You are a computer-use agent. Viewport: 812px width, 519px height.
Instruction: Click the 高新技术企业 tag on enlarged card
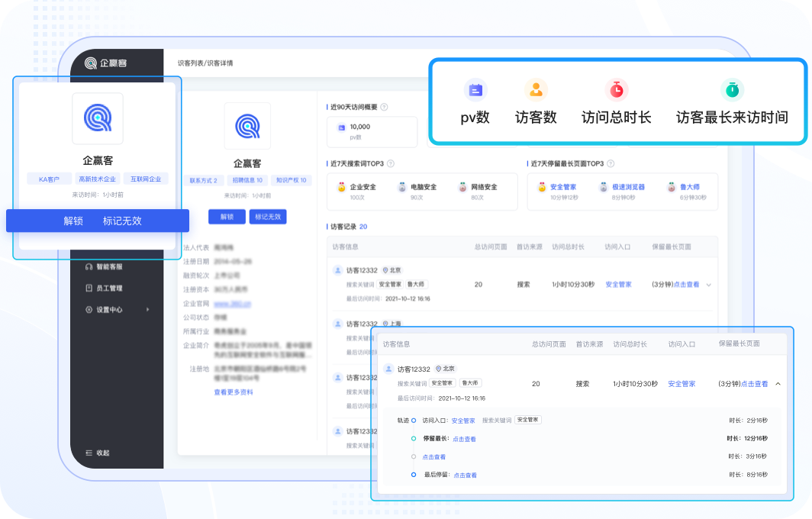pyautogui.click(x=98, y=179)
